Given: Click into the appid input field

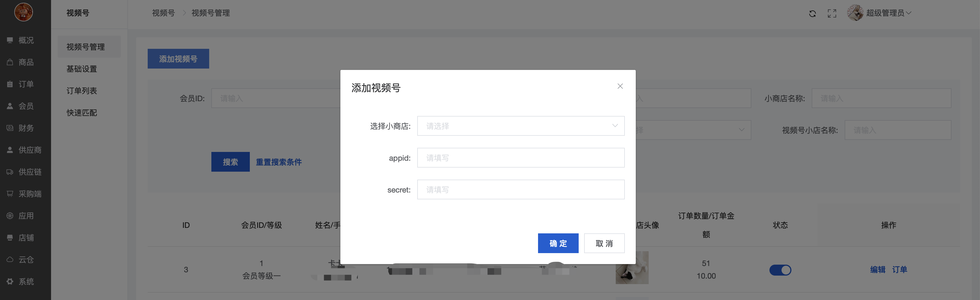Looking at the screenshot, I should [520, 158].
